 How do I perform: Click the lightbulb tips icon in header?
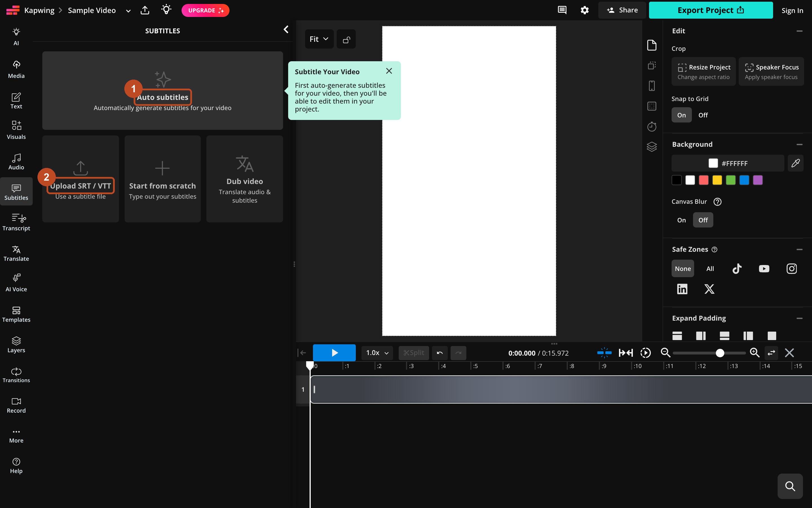tap(166, 9)
